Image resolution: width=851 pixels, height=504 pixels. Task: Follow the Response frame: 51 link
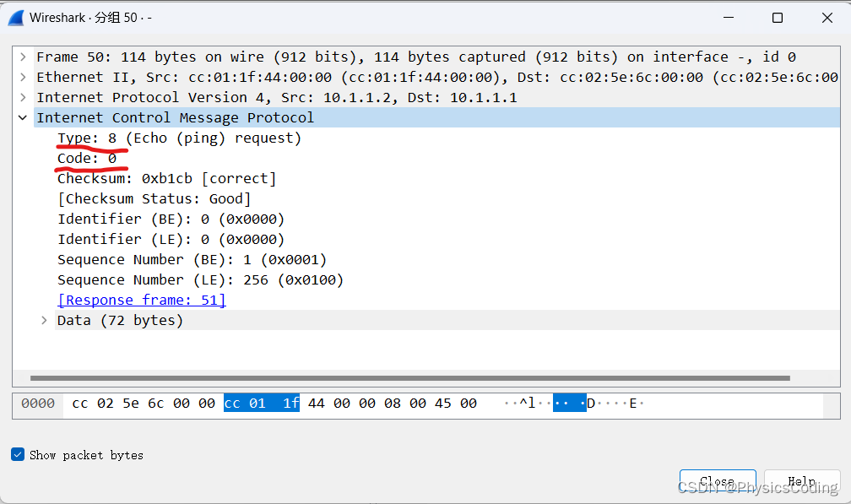[x=141, y=300]
